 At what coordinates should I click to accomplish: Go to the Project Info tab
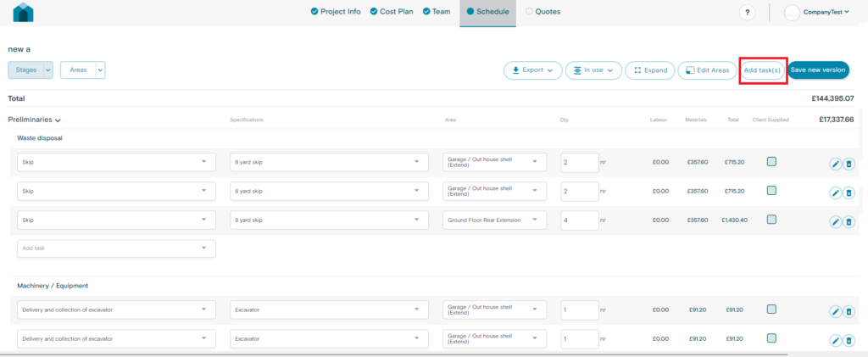pyautogui.click(x=336, y=12)
